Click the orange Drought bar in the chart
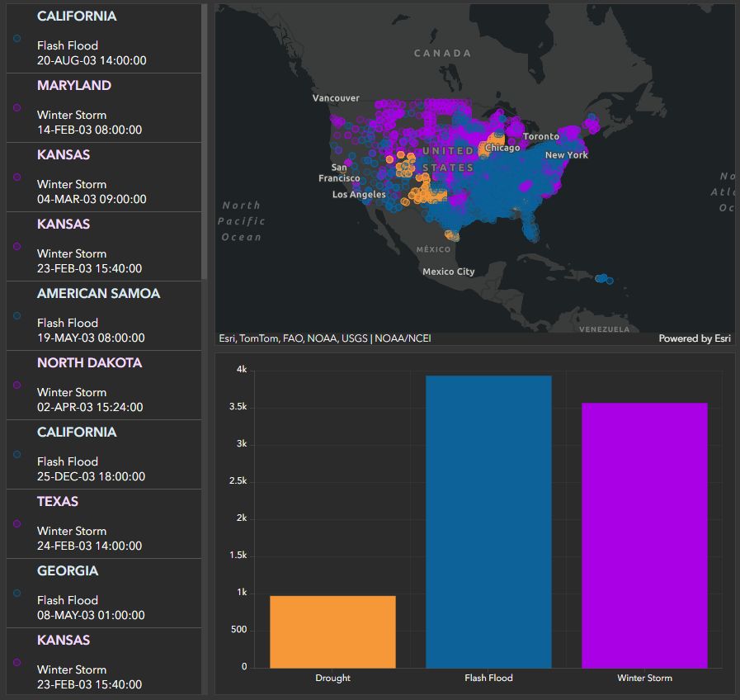Screen dimensions: 740x700 [332, 632]
